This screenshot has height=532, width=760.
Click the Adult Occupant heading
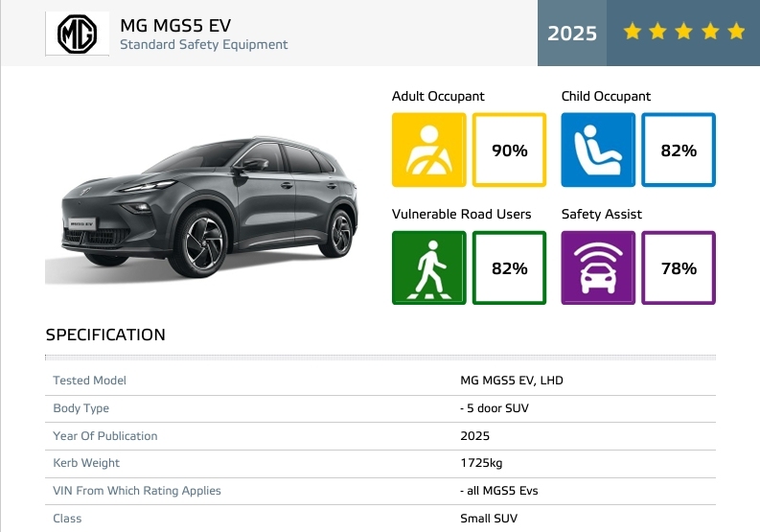(438, 96)
